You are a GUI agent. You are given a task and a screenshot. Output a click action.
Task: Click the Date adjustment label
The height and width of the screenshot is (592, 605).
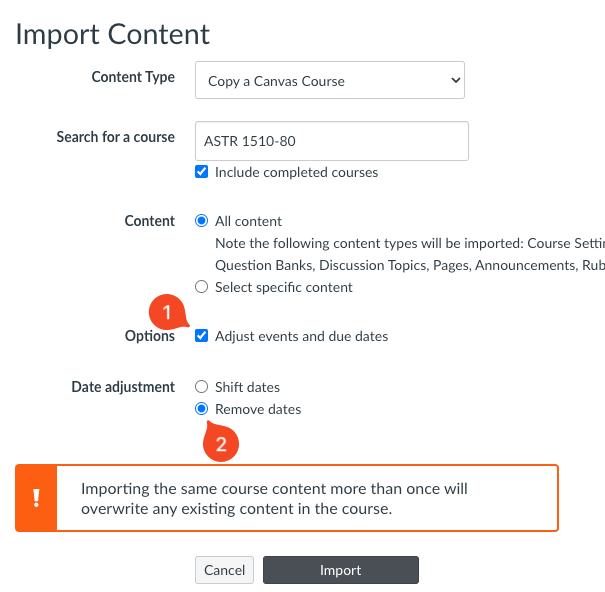123,387
